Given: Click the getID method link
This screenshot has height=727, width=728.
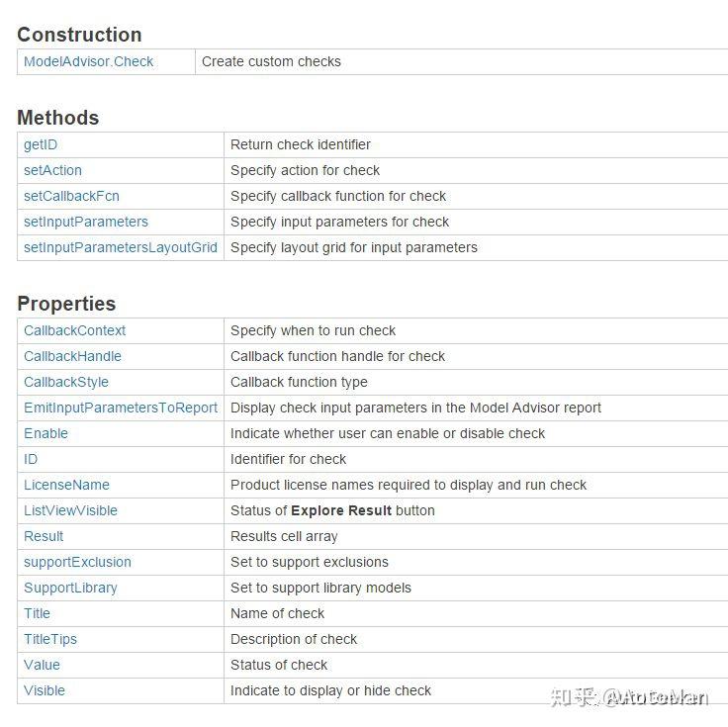Looking at the screenshot, I should 41,144.
